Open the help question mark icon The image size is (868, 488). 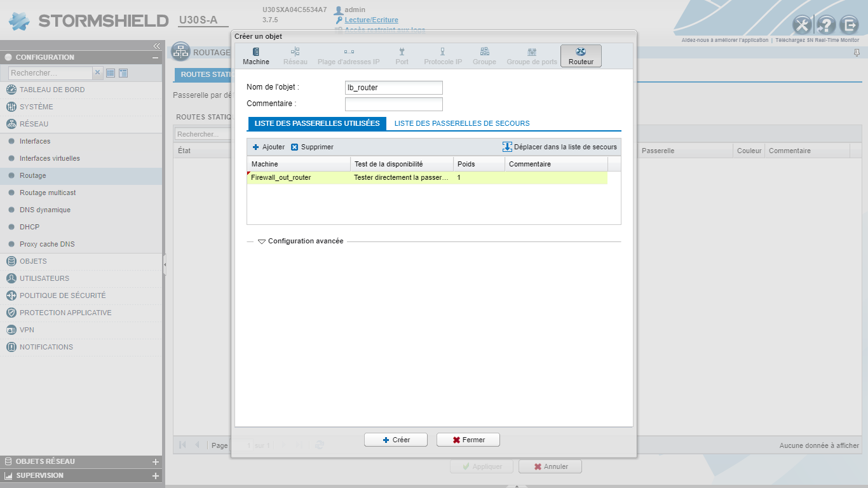pos(825,25)
